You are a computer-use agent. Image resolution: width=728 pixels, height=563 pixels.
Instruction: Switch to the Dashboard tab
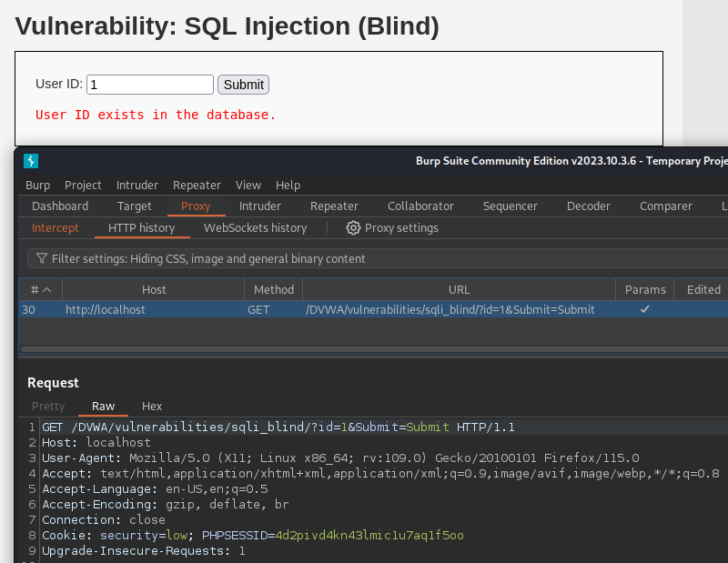point(60,206)
